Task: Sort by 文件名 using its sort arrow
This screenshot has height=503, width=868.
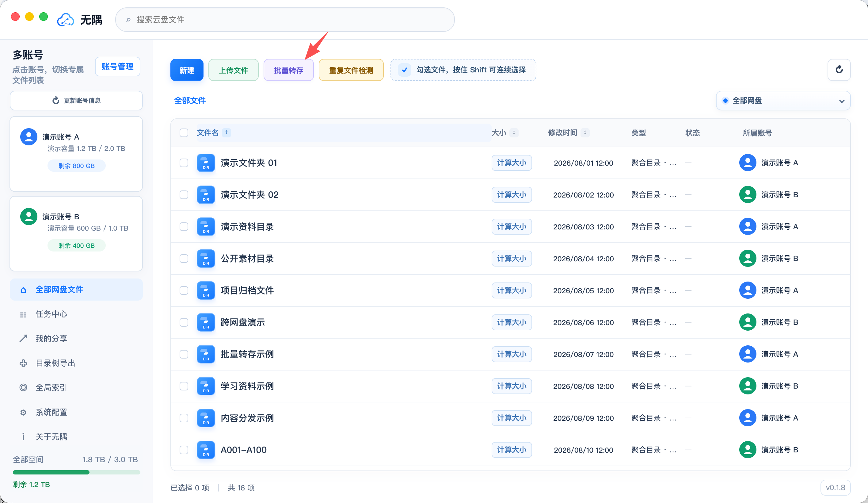Action: click(226, 133)
